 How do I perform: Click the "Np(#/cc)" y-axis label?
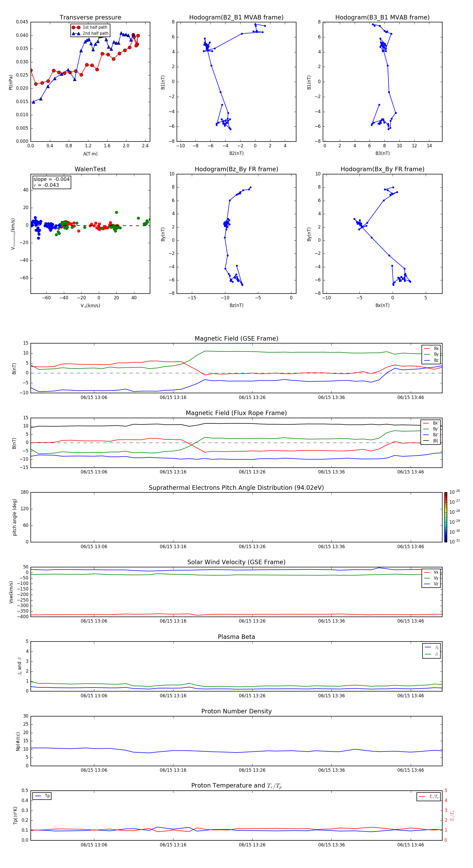18,741
